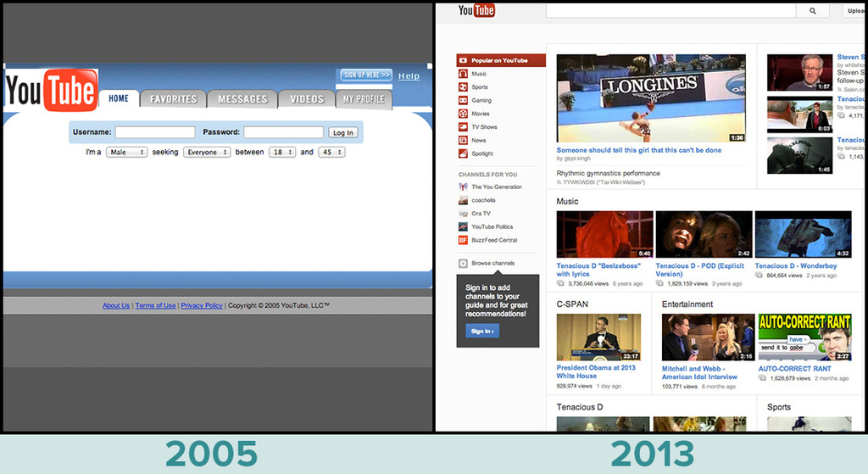Click AUTO-CORRECT RANT title link
868x474 pixels.
[x=795, y=368]
